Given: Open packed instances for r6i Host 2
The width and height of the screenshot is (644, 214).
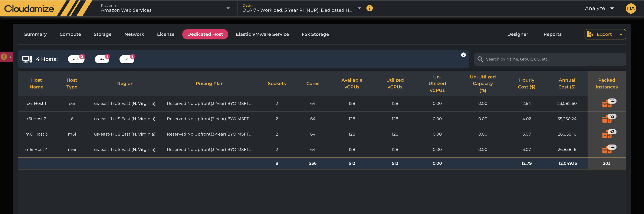Looking at the screenshot, I should click(607, 119).
